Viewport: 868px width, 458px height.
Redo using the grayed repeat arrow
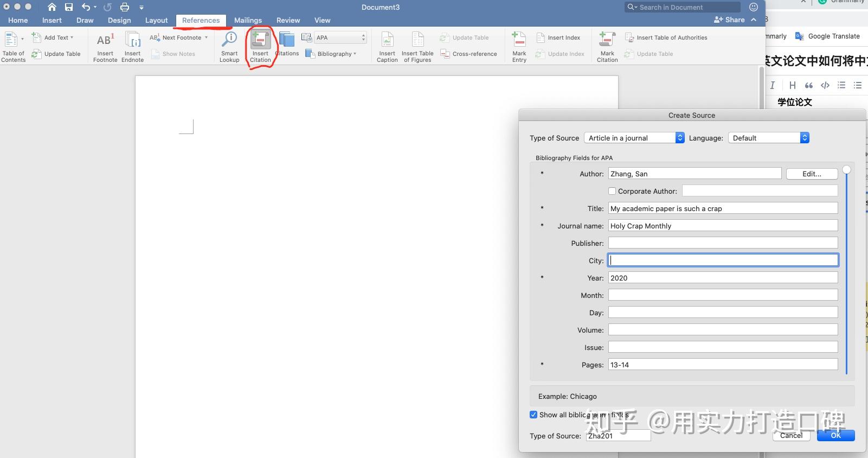coord(107,7)
